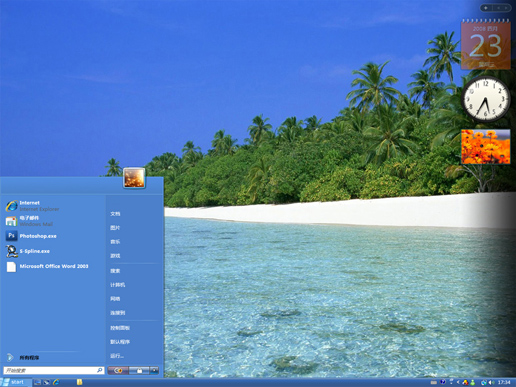516x387 pixels.
Task: Open Windows Mail e-mail entry
Action: click(29, 221)
